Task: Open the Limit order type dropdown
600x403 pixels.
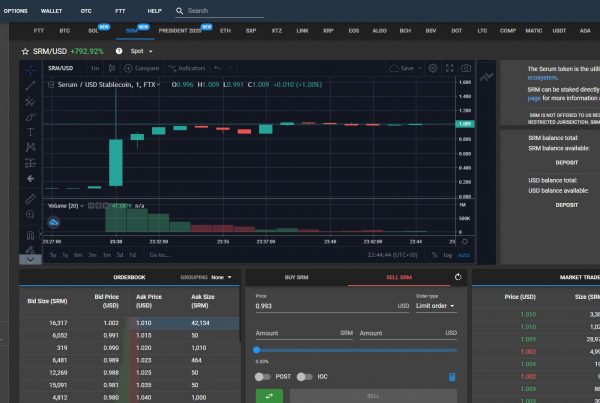Action: click(x=435, y=306)
